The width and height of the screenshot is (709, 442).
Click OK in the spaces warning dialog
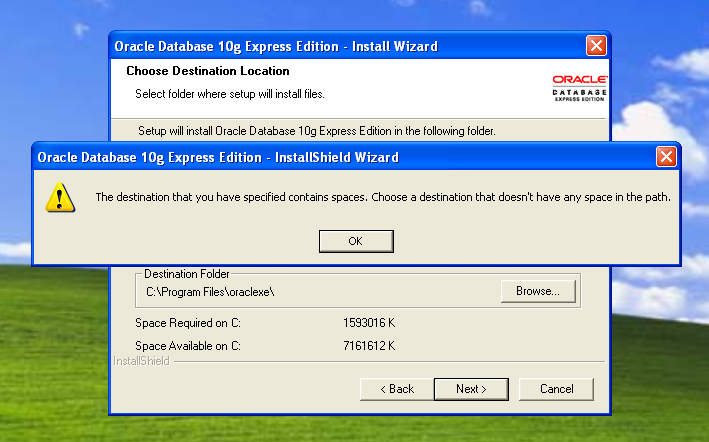point(356,241)
